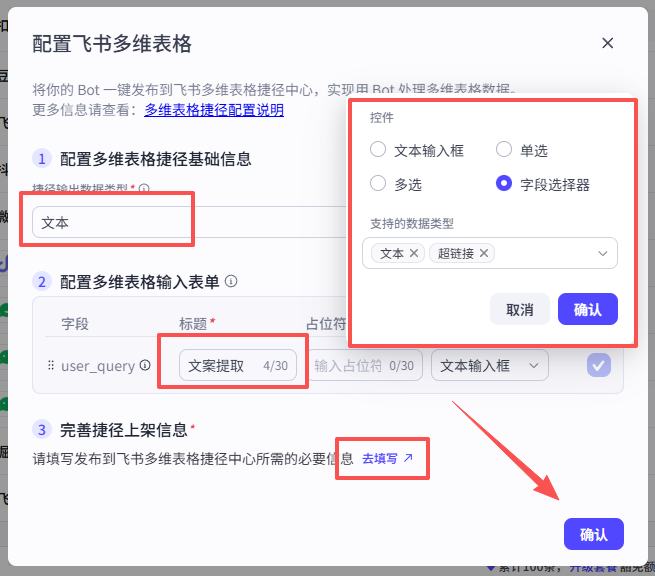Viewport: 655px width, 576px height.
Task: Click the 去填写 link
Action: pos(387,459)
